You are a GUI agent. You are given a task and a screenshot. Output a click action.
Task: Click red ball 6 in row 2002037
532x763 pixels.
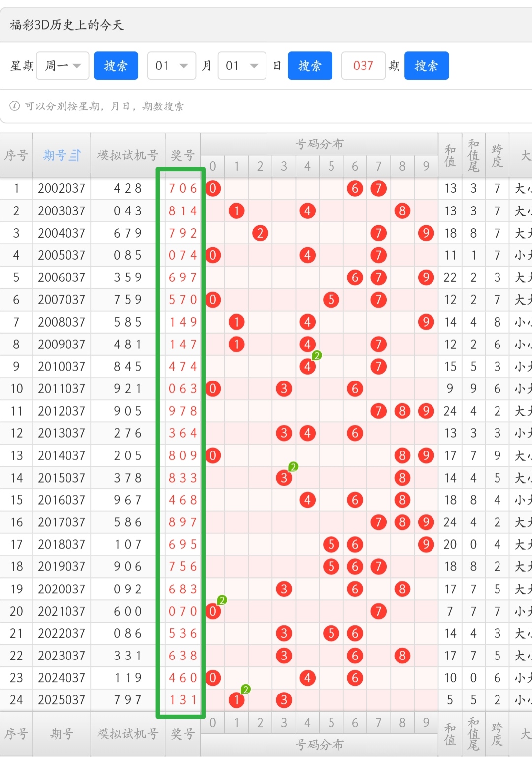point(355,188)
